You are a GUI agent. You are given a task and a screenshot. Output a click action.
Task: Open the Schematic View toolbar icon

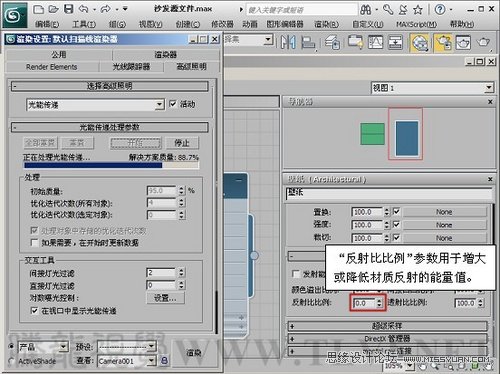point(395,42)
